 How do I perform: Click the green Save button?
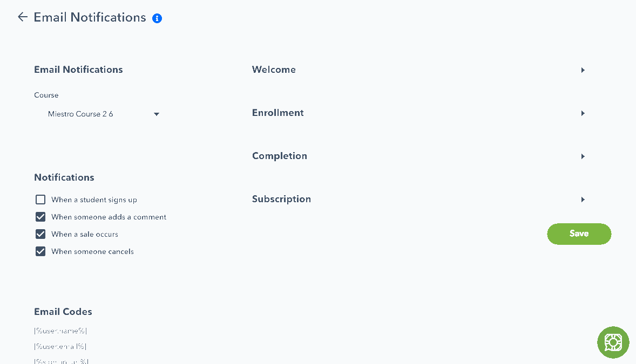[579, 234]
